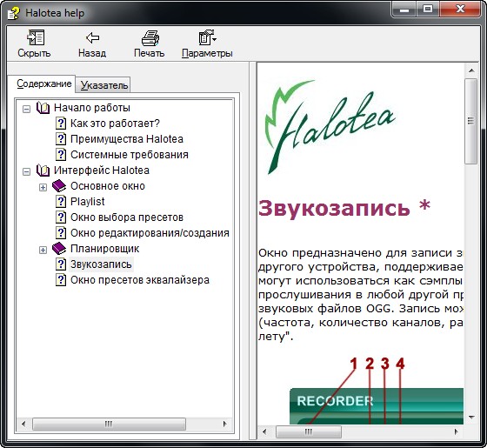
Task: Open the Параметры options icon
Action: click(x=207, y=37)
